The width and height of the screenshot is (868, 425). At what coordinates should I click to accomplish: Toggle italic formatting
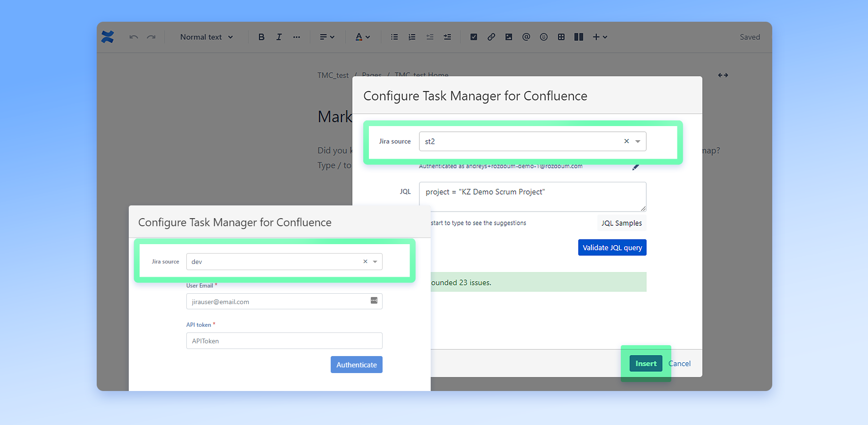point(279,37)
